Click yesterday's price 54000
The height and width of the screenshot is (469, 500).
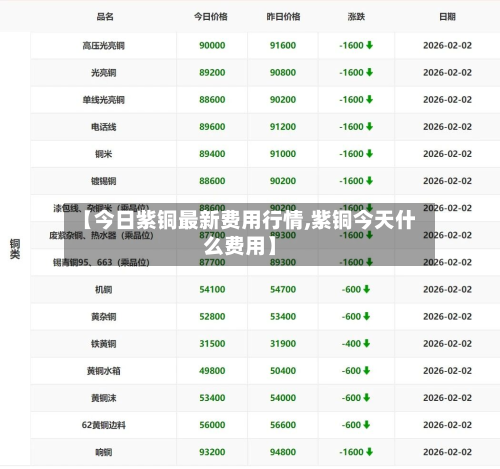click(283, 398)
